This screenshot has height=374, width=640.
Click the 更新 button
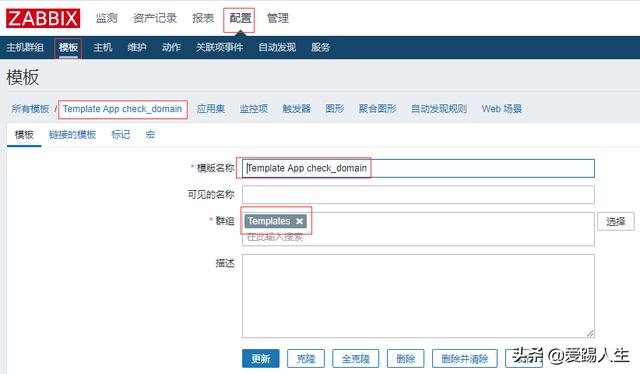[261, 358]
